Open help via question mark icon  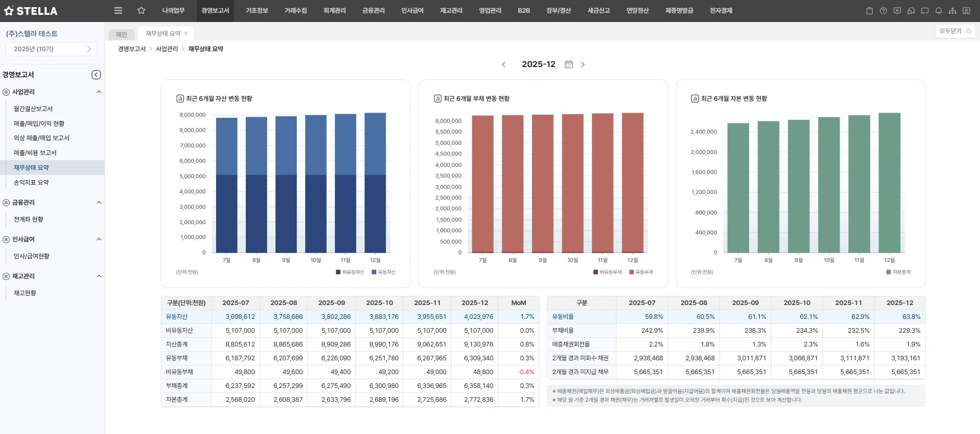(883, 11)
